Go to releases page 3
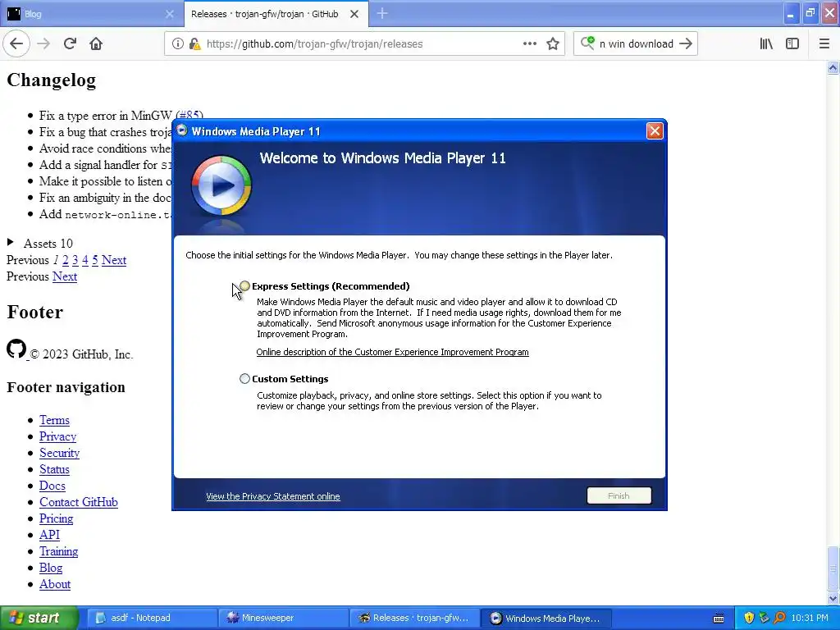This screenshot has height=630, width=840. coord(75,260)
